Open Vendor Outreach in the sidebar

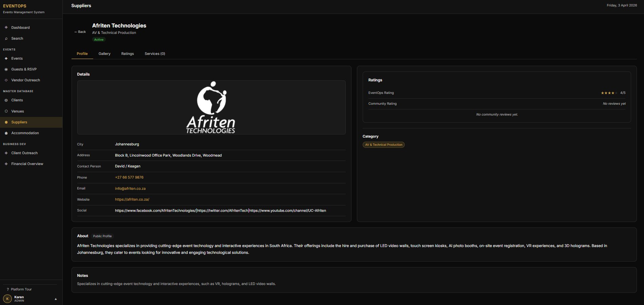31,80
